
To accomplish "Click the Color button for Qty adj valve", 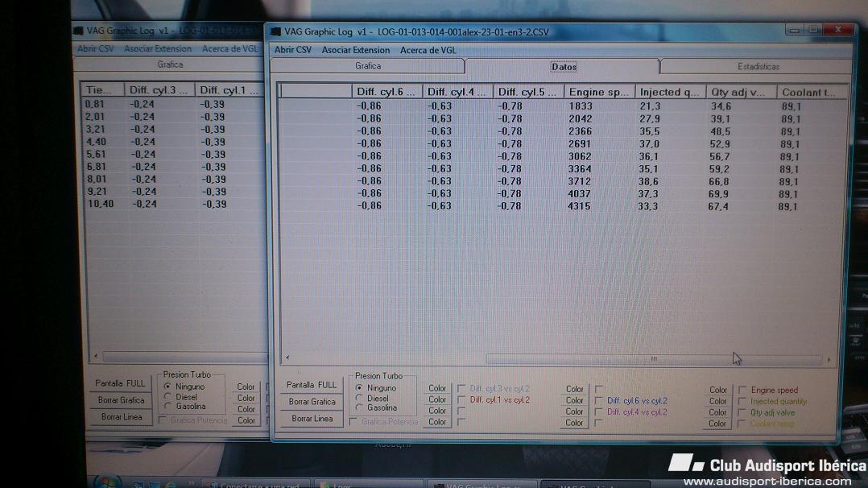I will [x=717, y=412].
